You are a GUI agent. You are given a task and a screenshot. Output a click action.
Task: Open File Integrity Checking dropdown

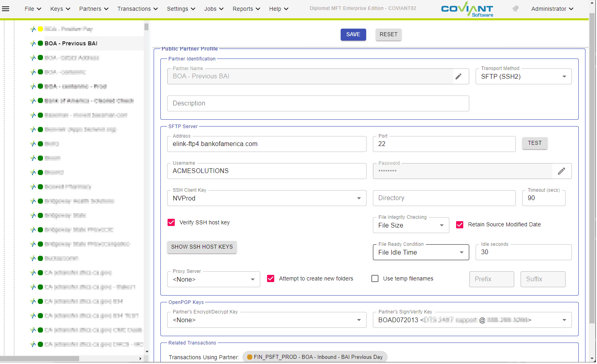coord(411,225)
